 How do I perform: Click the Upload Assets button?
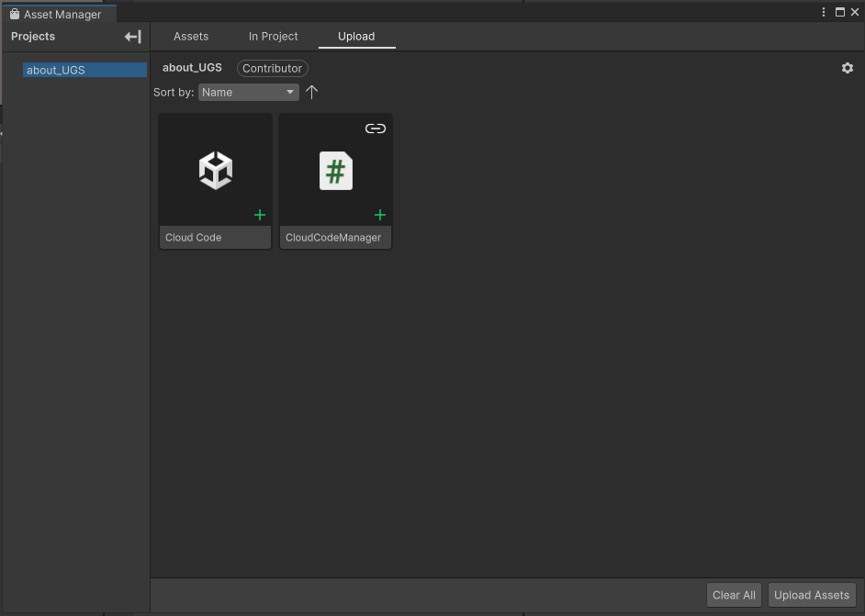[x=812, y=595]
